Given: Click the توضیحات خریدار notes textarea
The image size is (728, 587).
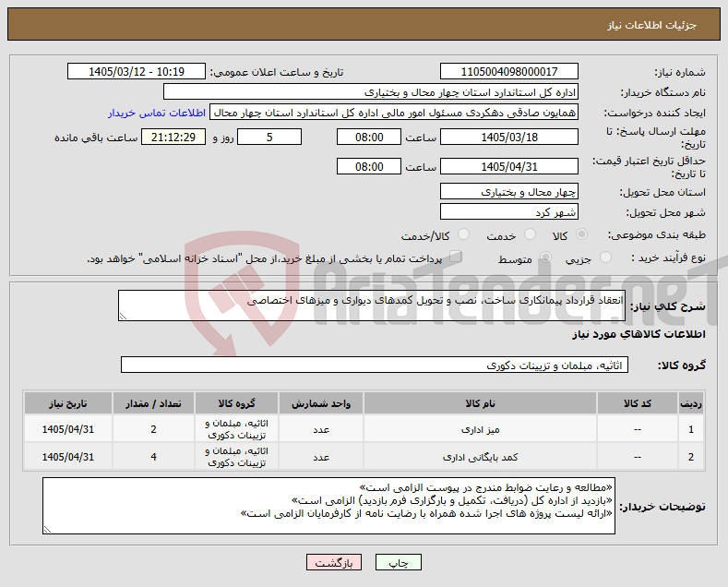Looking at the screenshot, I should coord(328,506).
